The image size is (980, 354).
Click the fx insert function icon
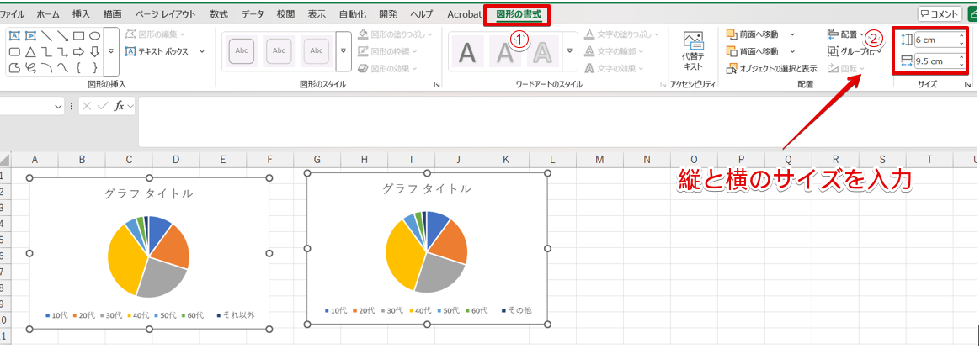pyautogui.click(x=120, y=106)
